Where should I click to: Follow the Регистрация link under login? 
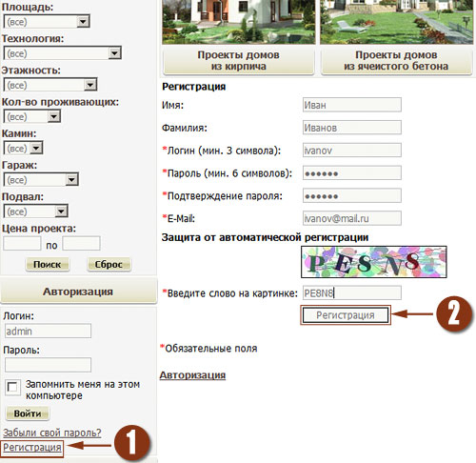[x=32, y=447]
